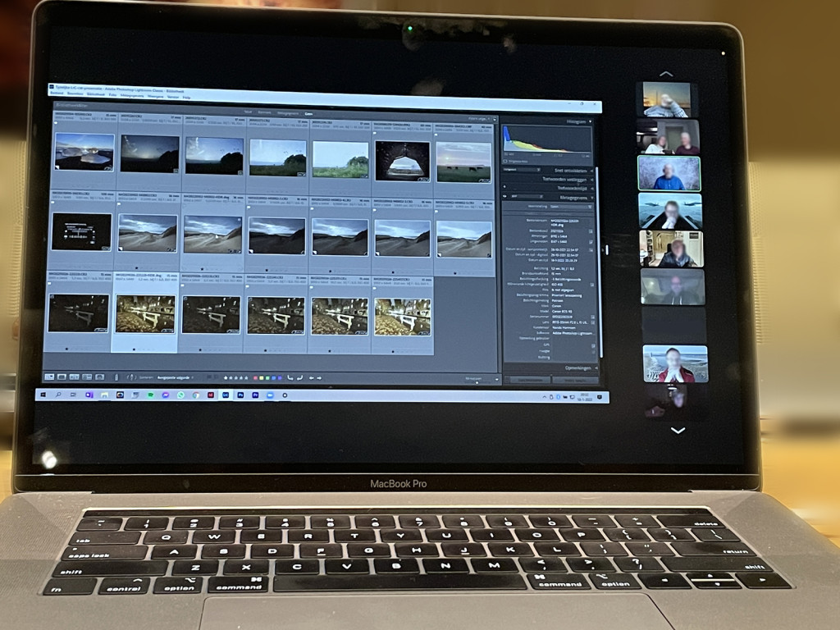Expand the Snel ontwikkelen panel
This screenshot has width=840, height=630.
pyautogui.click(x=591, y=171)
